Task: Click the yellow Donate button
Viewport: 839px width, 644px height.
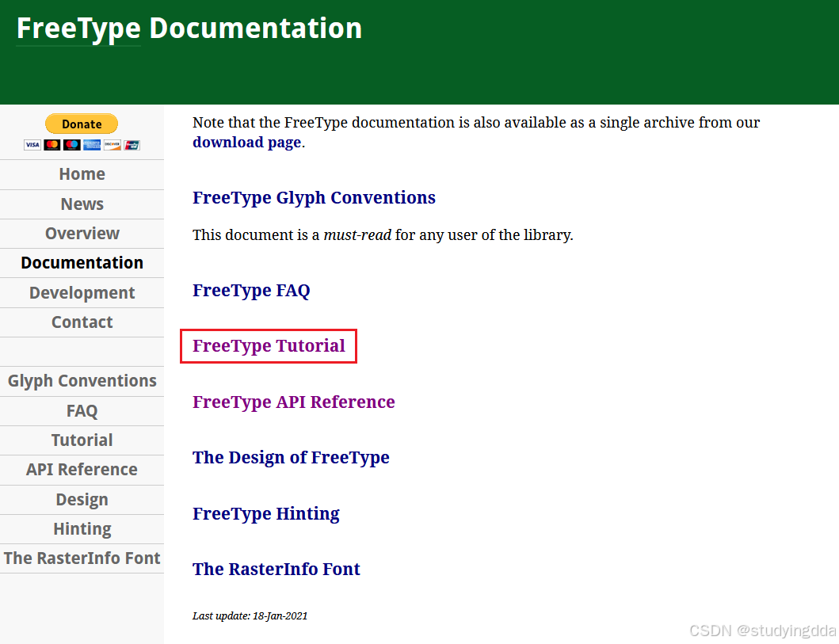Action: (82, 124)
